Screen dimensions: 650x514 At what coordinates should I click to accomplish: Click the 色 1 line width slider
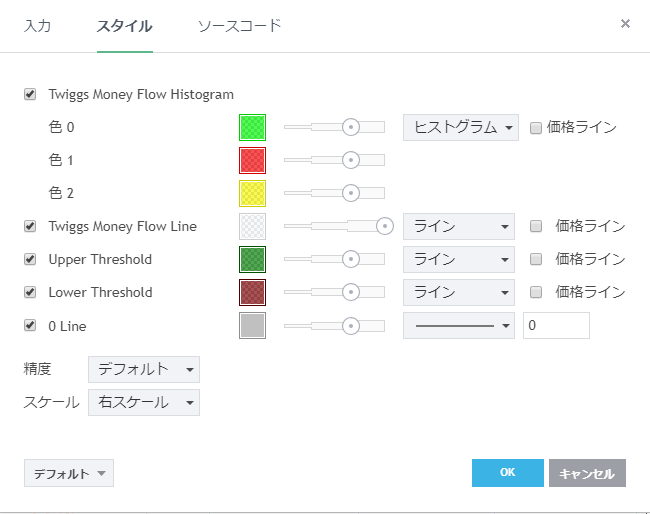(334, 160)
